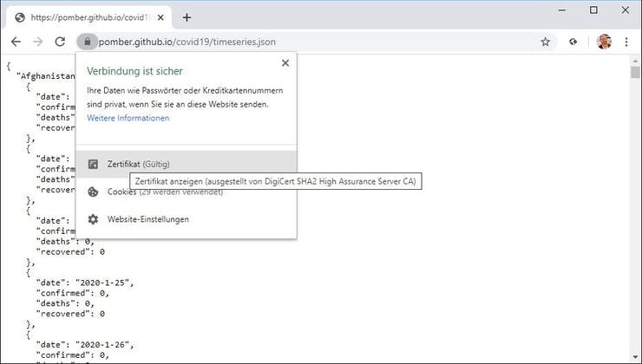Click the forward navigation arrow
This screenshot has width=642, height=364.
[x=37, y=42]
